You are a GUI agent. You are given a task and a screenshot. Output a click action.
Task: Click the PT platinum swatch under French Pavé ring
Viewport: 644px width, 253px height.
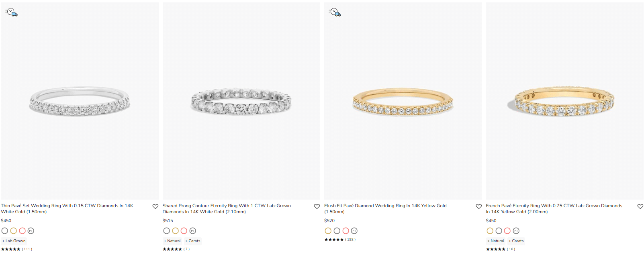(x=516, y=231)
